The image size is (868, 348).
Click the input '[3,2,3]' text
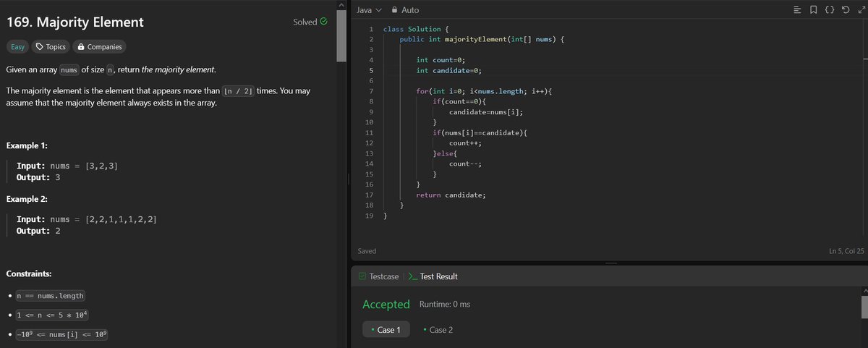102,166
